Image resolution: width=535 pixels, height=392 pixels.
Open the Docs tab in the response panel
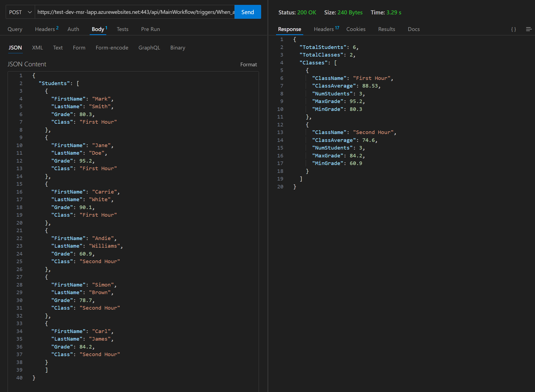pos(414,29)
